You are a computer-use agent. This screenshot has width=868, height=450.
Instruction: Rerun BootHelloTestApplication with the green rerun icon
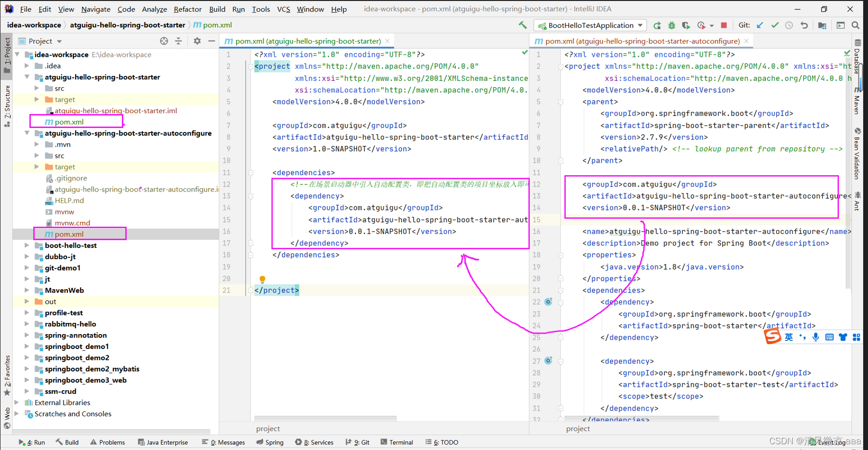pos(657,26)
